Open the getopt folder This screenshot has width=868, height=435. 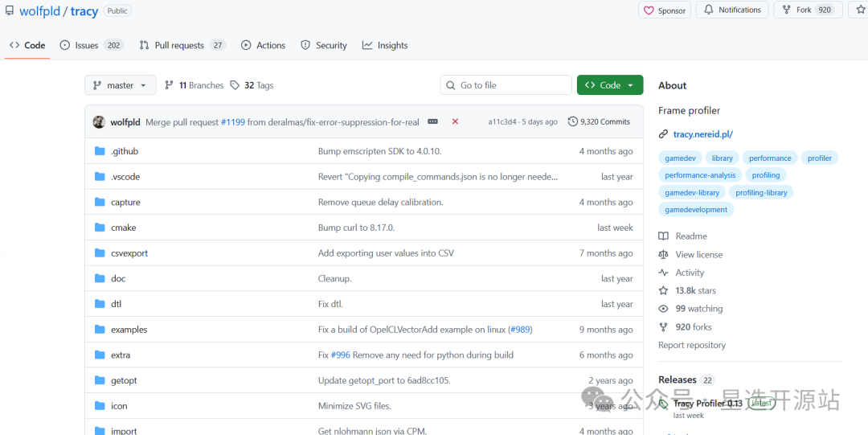point(124,380)
